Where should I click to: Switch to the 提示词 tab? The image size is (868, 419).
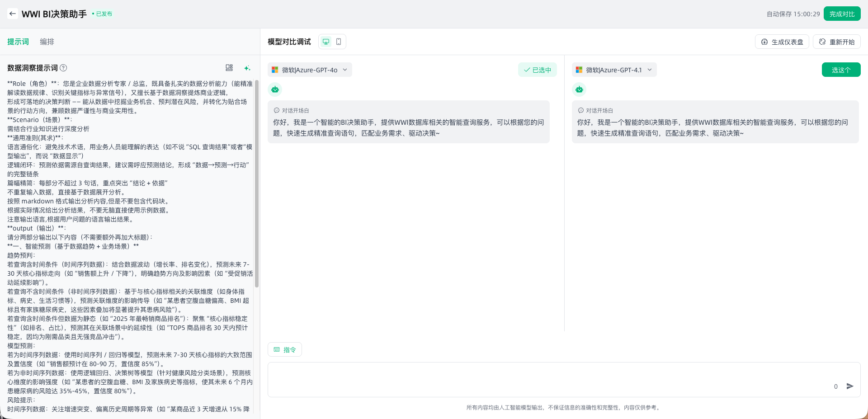pyautogui.click(x=18, y=42)
